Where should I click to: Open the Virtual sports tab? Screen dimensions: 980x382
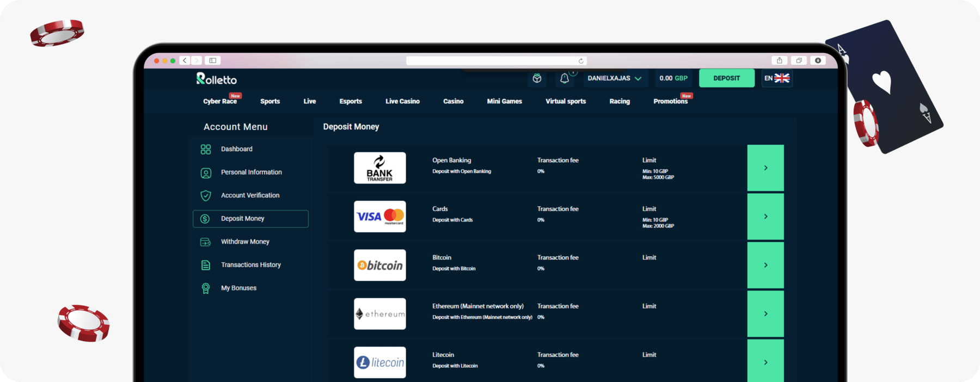[566, 101]
